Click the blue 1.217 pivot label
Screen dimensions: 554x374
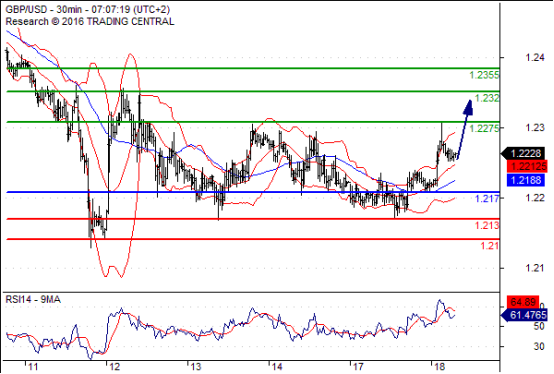coord(487,198)
